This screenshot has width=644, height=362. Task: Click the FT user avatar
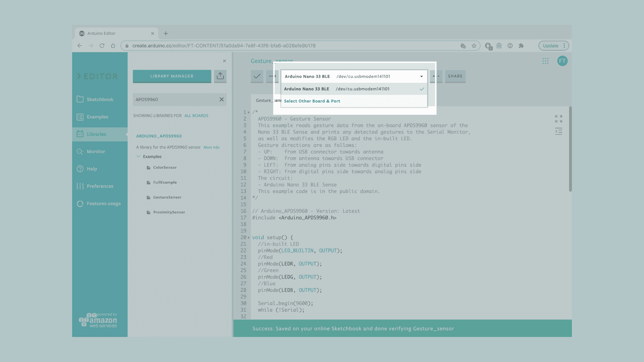(x=562, y=61)
